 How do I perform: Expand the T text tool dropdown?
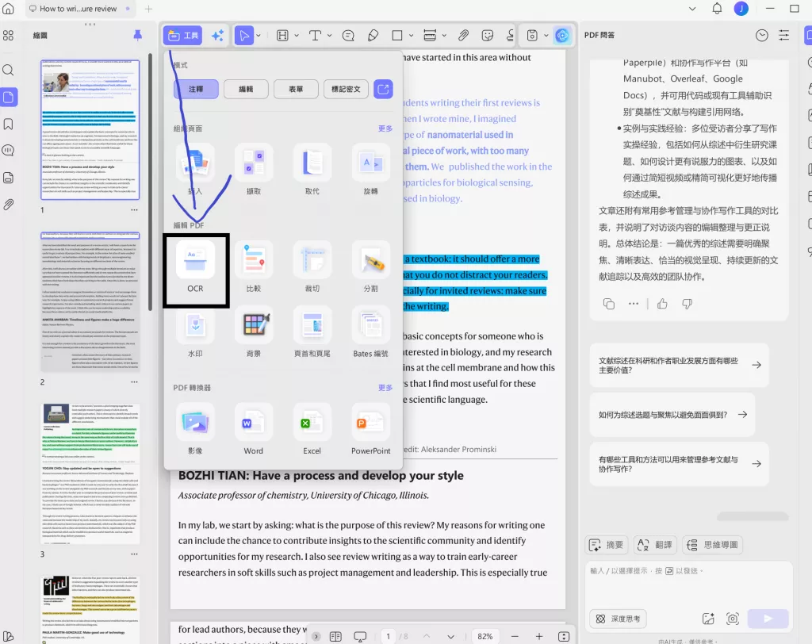click(x=329, y=35)
